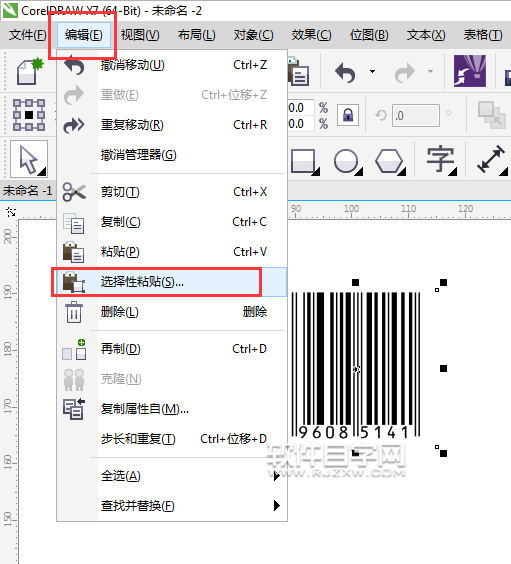Switch to the 未命名 -1 document tab
The width and height of the screenshot is (511, 564).
pos(28,190)
